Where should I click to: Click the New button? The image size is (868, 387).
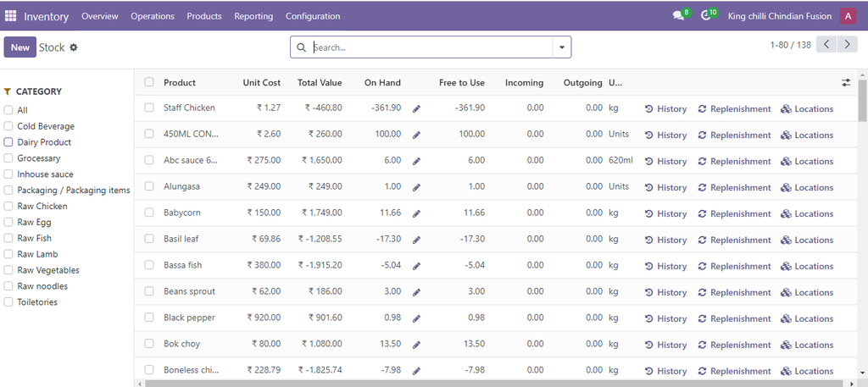tap(20, 47)
